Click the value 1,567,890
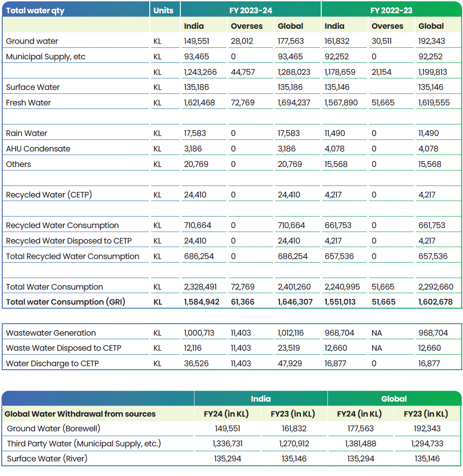This screenshot has height=476, width=463. [341, 103]
